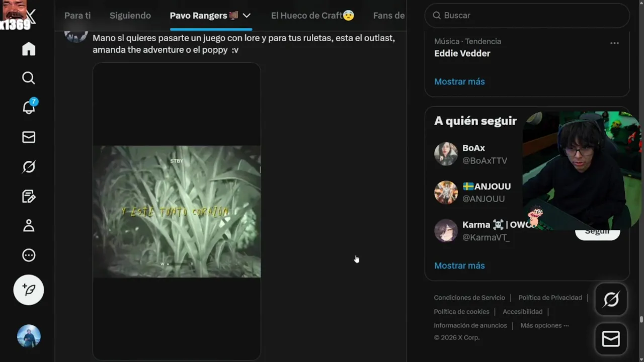The height and width of the screenshot is (362, 644).
Task: Switch to Fans de tab
Action: (389, 16)
